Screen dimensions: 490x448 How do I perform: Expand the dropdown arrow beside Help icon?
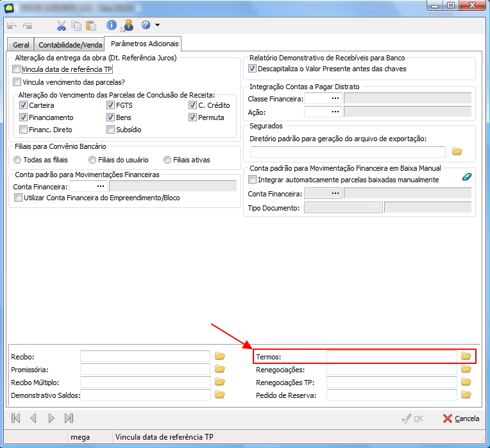point(157,26)
